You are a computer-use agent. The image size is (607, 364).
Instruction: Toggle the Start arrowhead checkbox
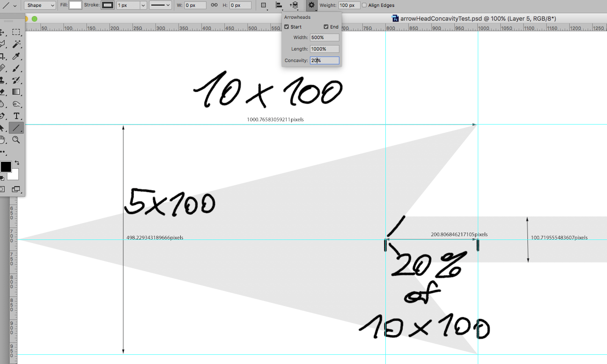(x=286, y=27)
